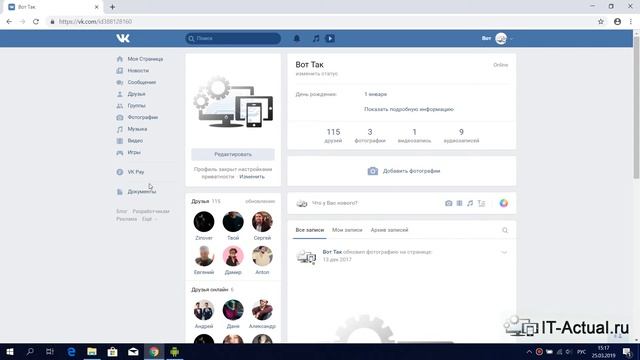Open File Explorer from taskbar

pos(92,352)
